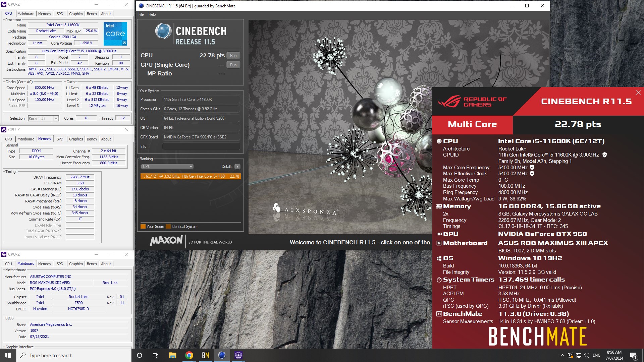Click the Windows search box
644x362 pixels.
[73, 355]
